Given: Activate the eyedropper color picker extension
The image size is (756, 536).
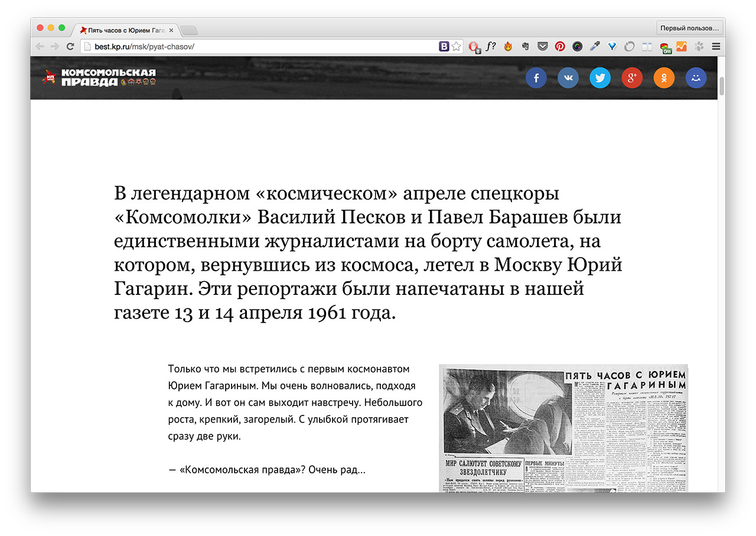Looking at the screenshot, I should coord(594,46).
